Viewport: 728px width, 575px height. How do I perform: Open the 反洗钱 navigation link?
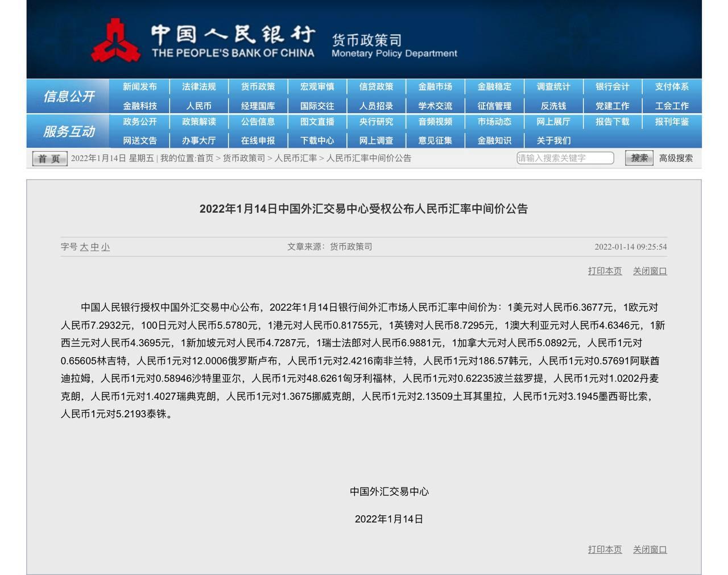pos(554,106)
